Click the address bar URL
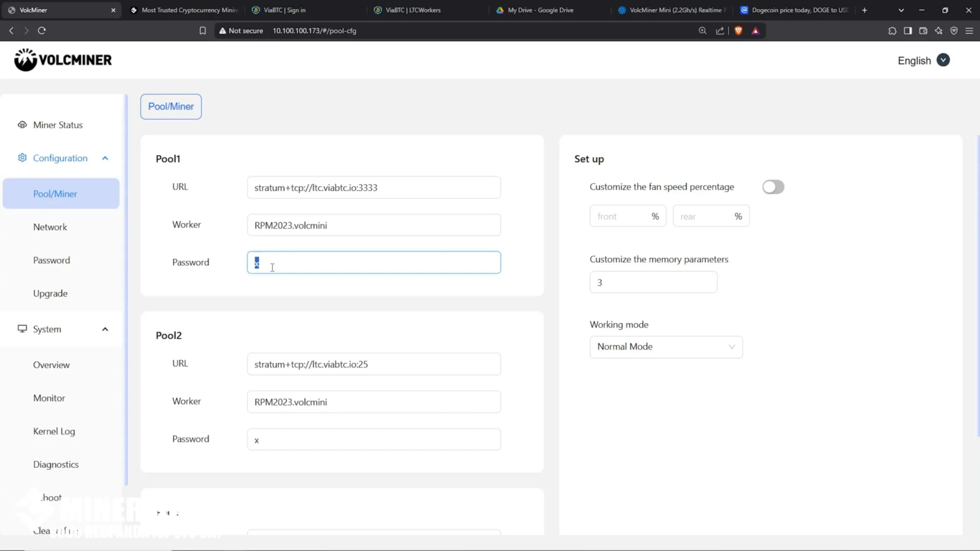Image resolution: width=980 pixels, height=551 pixels. tap(314, 31)
